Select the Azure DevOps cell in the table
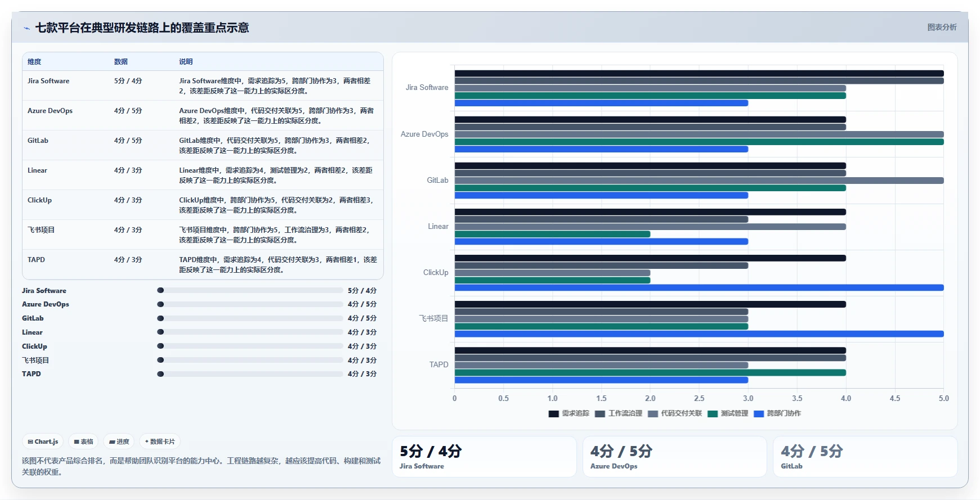980x500 pixels. tap(50, 111)
